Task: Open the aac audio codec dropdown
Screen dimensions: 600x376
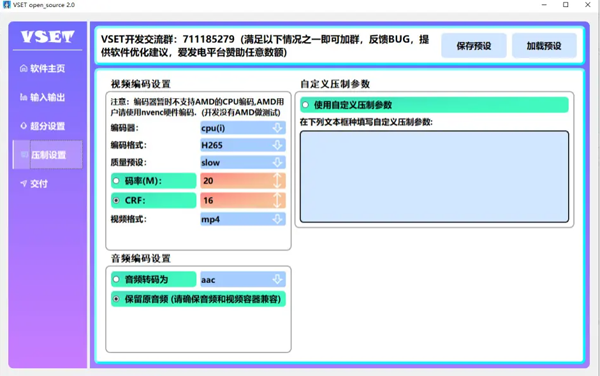Action: click(x=243, y=280)
